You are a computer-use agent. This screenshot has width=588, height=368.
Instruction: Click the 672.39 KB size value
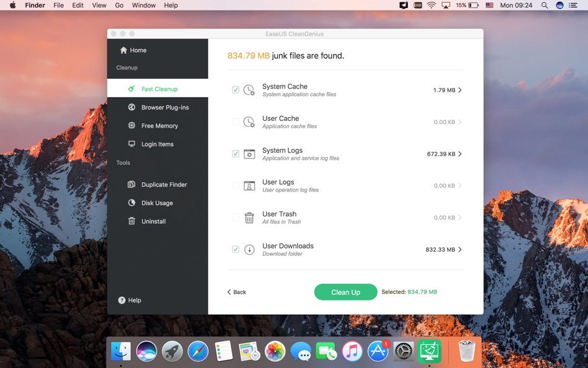click(441, 154)
